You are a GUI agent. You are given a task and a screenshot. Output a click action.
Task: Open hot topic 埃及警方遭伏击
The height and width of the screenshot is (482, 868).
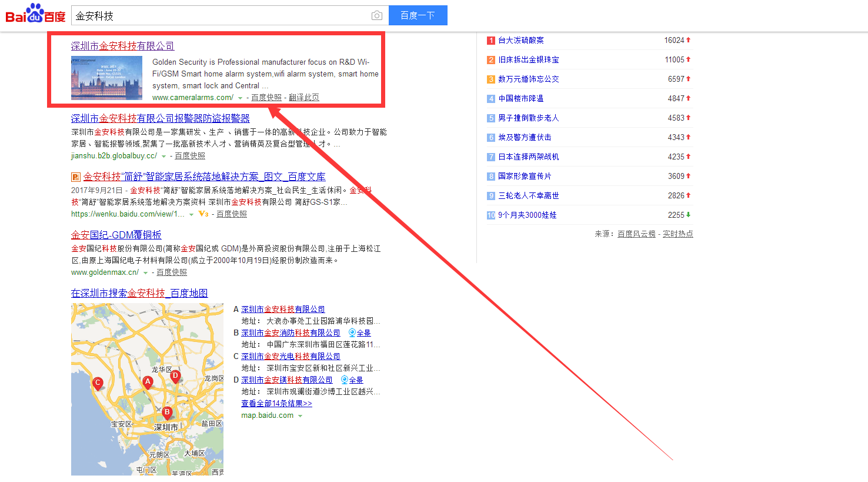pyautogui.click(x=525, y=137)
